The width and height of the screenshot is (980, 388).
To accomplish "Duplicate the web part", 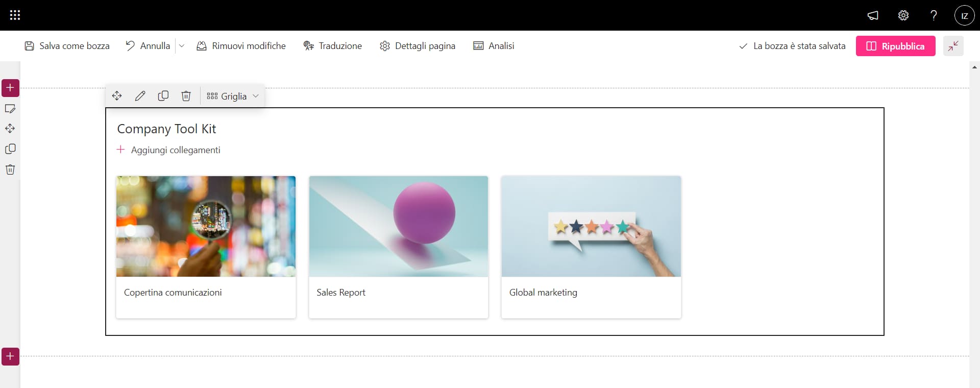I will (163, 96).
